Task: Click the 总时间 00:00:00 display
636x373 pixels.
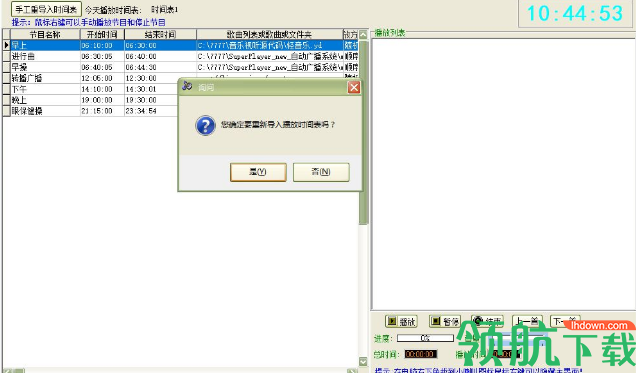Action: (421, 354)
